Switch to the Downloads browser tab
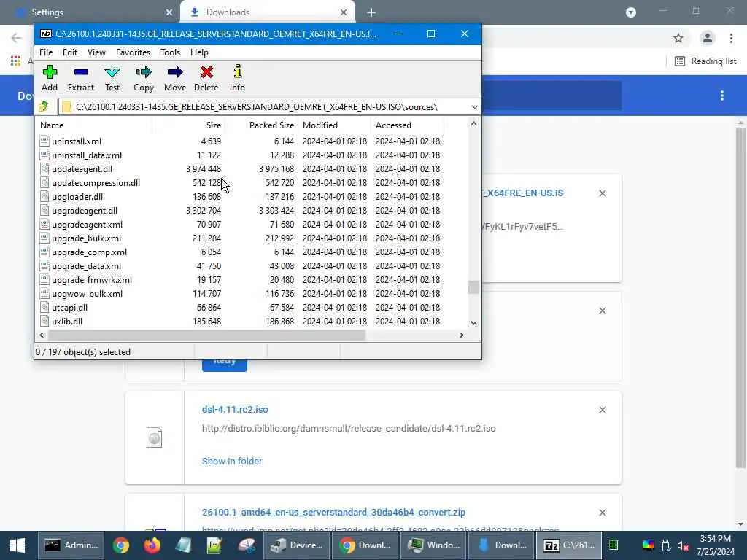Viewport: 747px width, 560px height. coord(267,12)
